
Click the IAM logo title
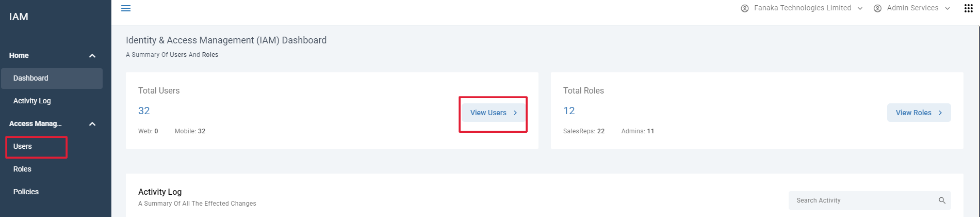19,17
